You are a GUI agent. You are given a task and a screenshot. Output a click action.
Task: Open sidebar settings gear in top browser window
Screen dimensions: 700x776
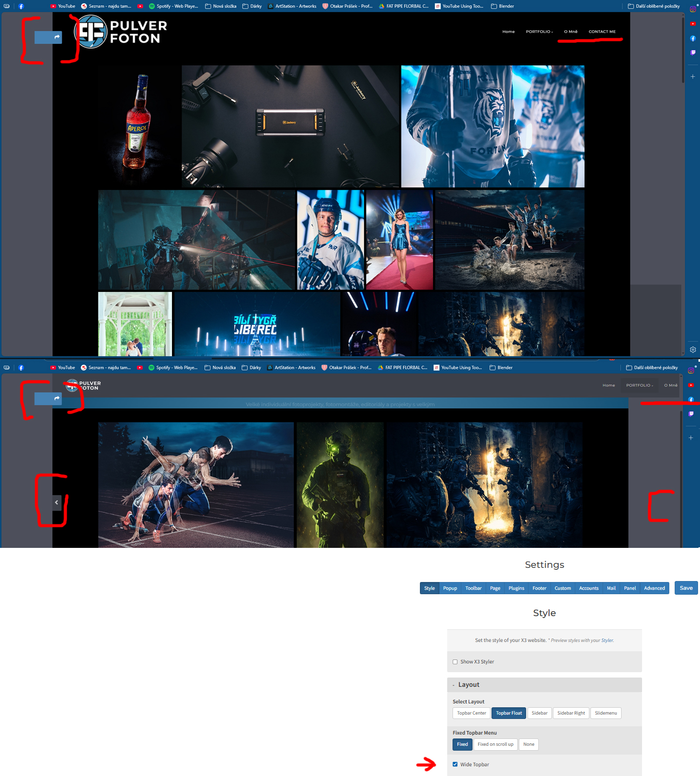tap(693, 349)
